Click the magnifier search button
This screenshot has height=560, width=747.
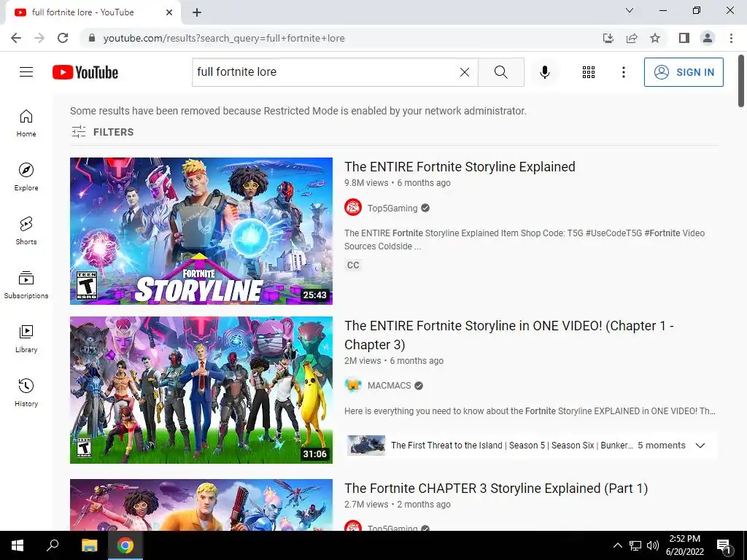500,72
